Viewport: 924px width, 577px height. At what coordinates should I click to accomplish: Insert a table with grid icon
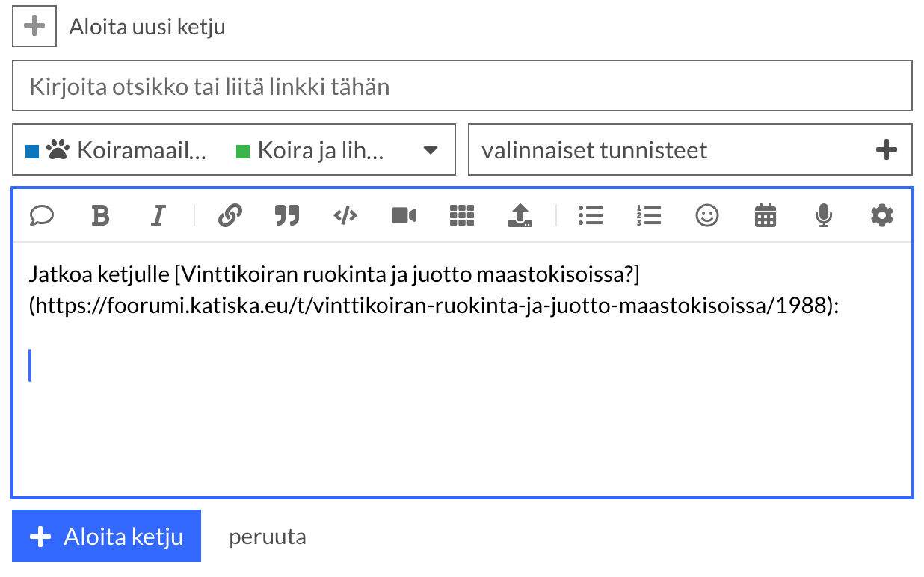pyautogui.click(x=461, y=216)
